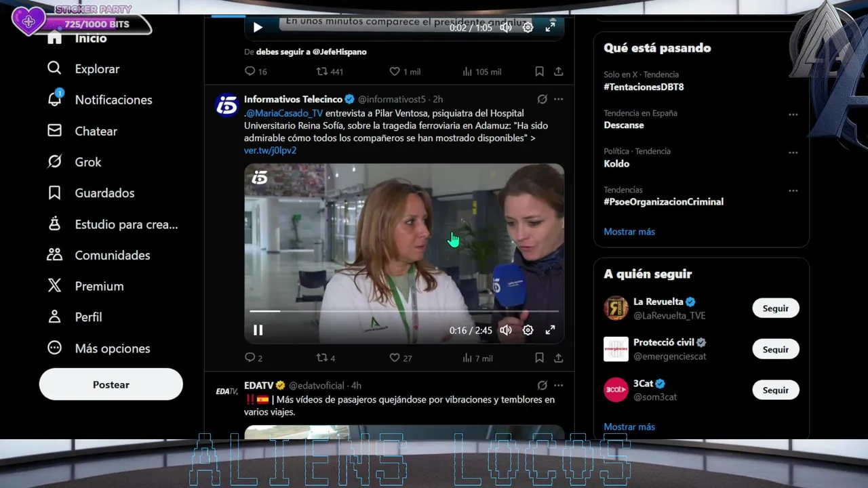Repost the post with 441 reposts
The width and height of the screenshot is (868, 488).
[x=330, y=71]
